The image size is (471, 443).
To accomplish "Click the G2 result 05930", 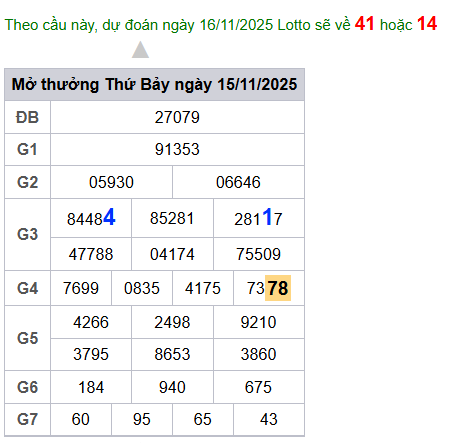I will 111,182.
